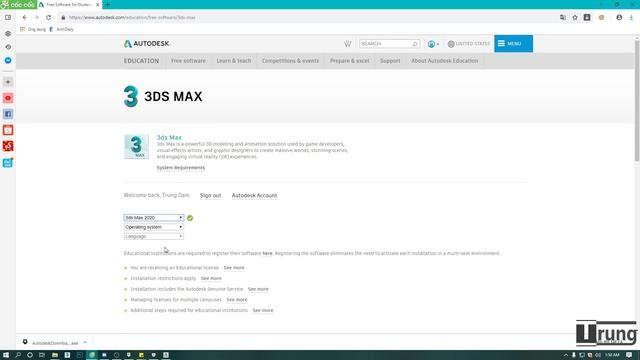Open the Support menu item

coord(390,61)
